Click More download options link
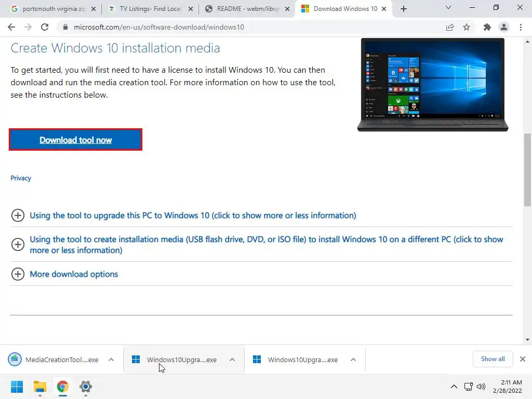532x399 pixels. point(74,274)
